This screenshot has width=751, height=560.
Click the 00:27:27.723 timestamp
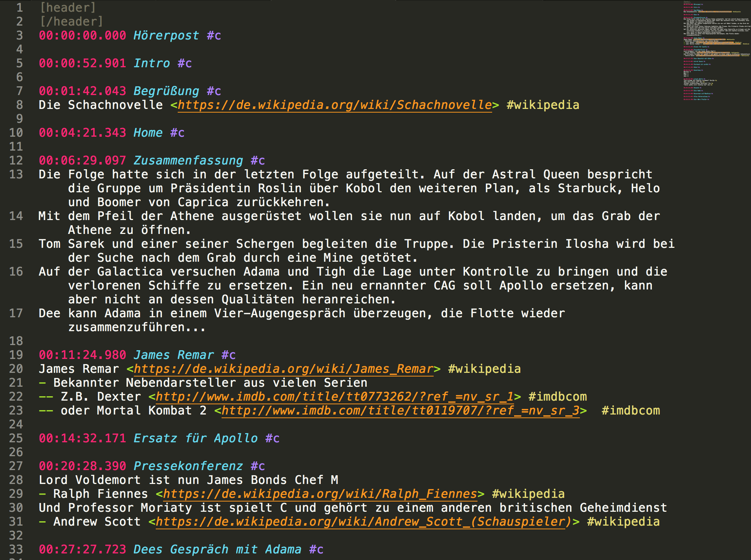[82, 550]
